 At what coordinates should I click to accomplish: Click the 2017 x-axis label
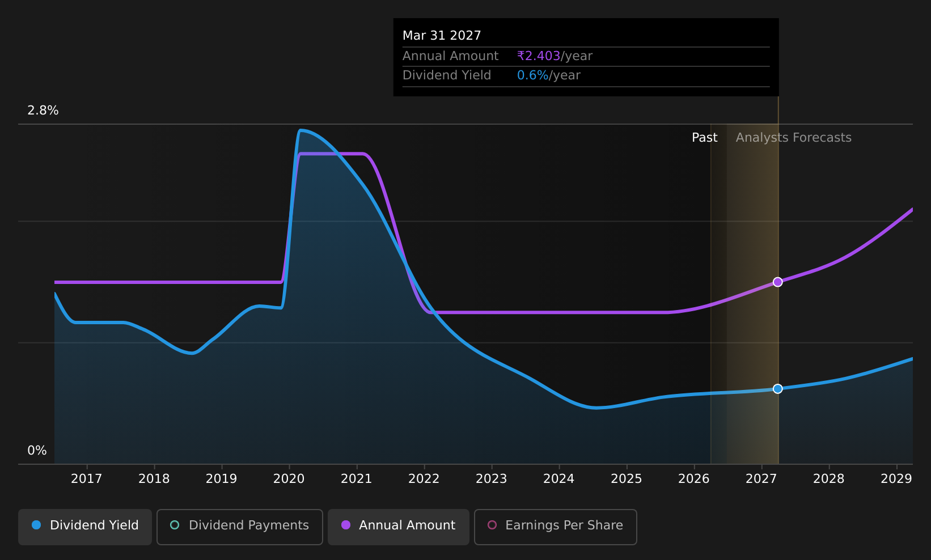(x=87, y=479)
